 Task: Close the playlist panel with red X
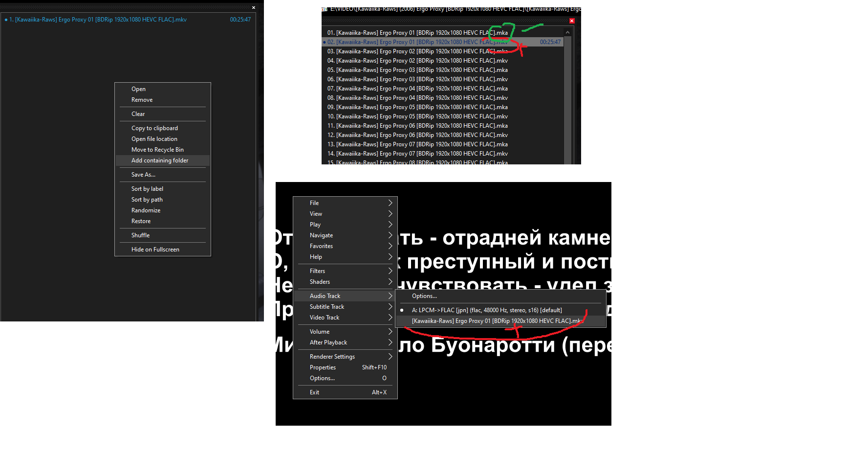[x=572, y=21]
